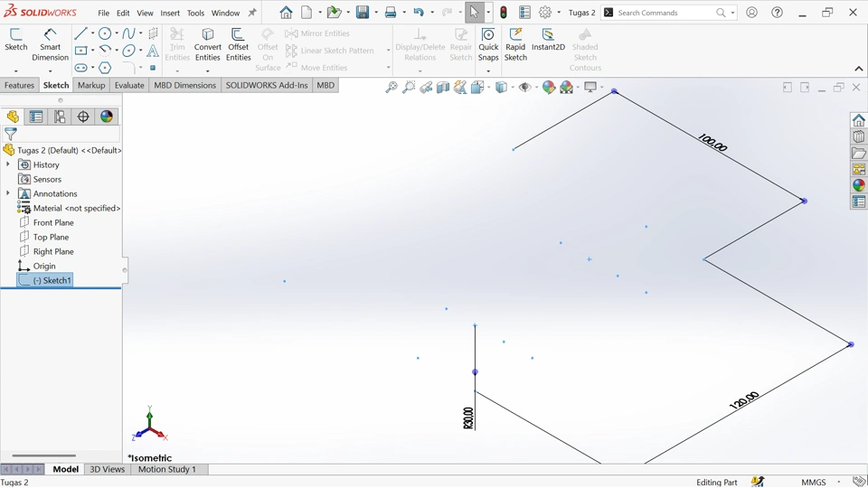Click Zoom to Fit icon
868x488 pixels.
[392, 88]
